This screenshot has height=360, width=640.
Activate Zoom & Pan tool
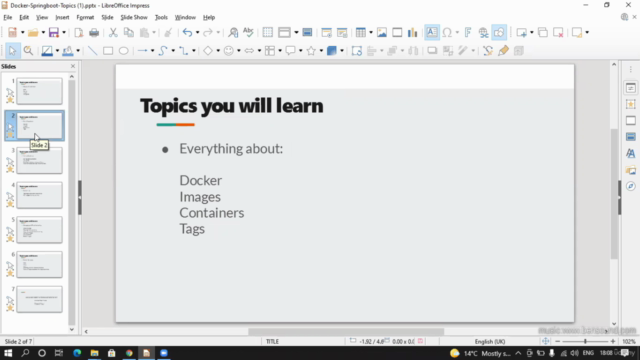(x=28, y=51)
